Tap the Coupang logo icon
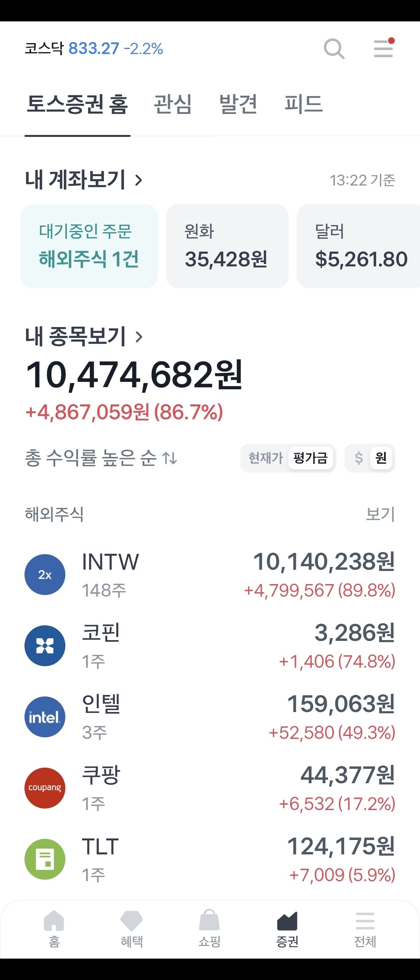 45,788
